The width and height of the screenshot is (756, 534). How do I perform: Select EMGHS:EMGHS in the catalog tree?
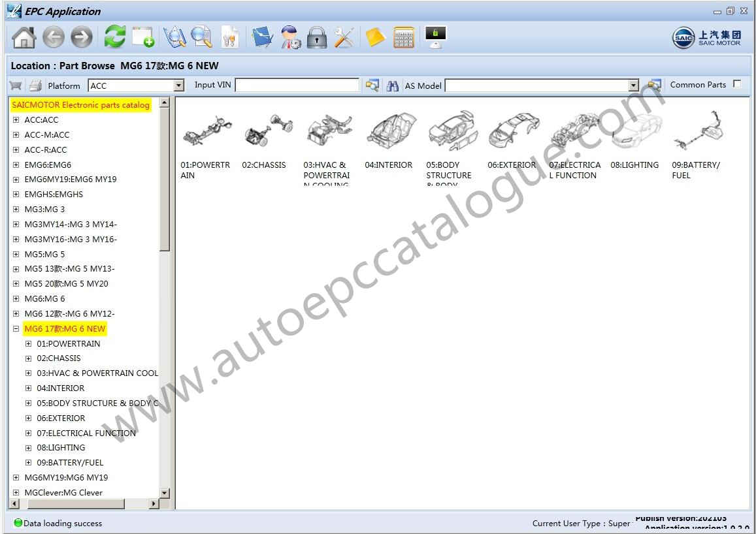click(54, 194)
